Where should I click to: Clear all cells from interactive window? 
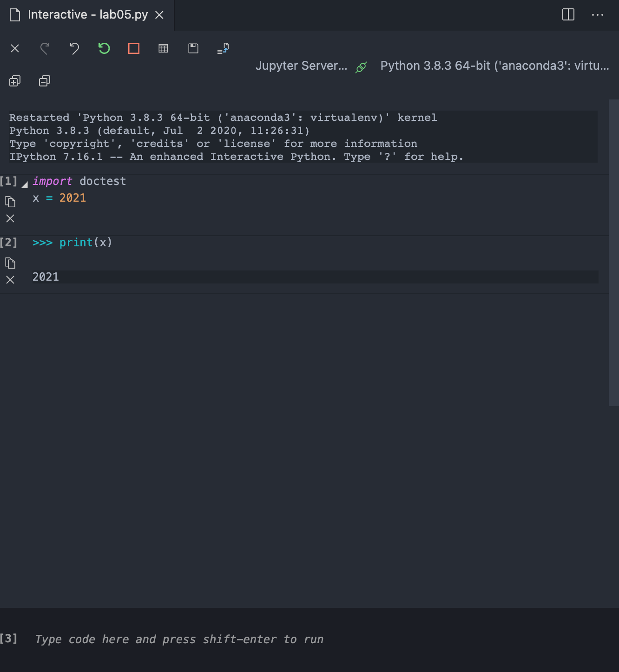pyautogui.click(x=15, y=48)
